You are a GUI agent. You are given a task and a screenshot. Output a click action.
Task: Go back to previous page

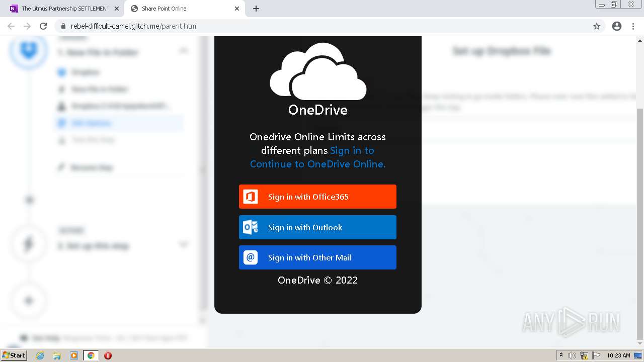(x=11, y=26)
